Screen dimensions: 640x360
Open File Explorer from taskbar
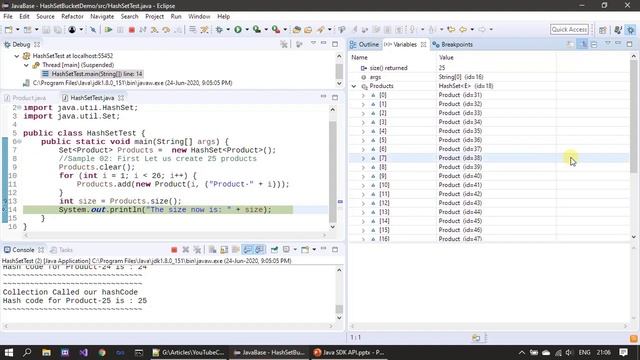(46, 352)
